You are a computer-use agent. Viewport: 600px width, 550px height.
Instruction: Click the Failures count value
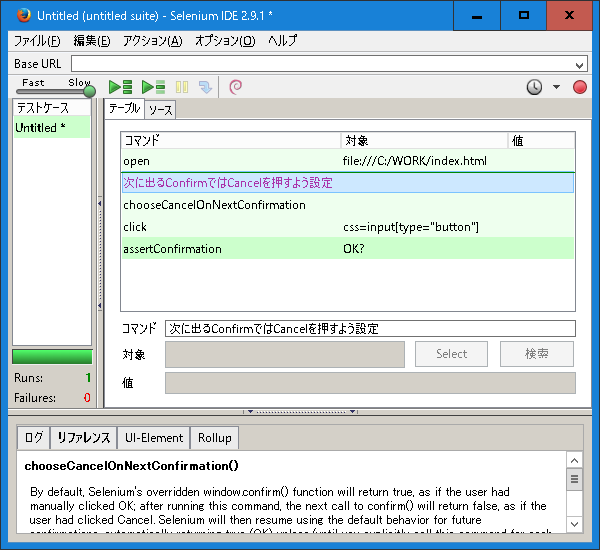coord(87,398)
